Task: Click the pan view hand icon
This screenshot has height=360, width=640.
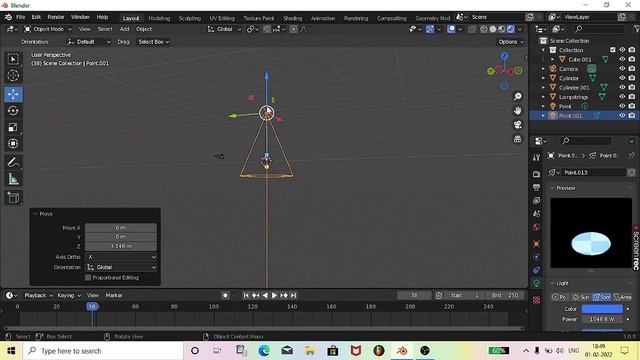Action: tap(518, 111)
